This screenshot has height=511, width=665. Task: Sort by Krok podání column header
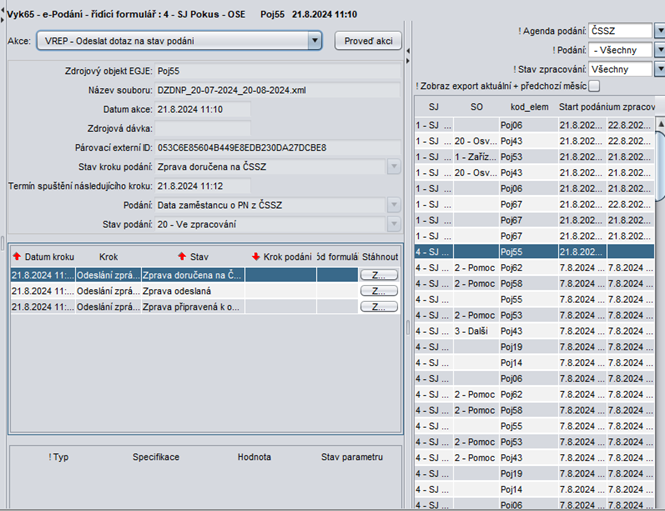point(281,257)
